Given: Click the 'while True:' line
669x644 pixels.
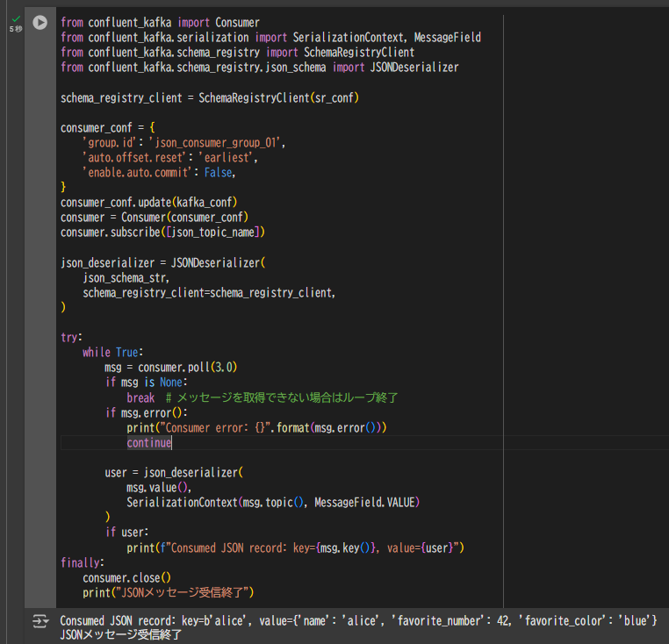Looking at the screenshot, I should click(x=112, y=353).
